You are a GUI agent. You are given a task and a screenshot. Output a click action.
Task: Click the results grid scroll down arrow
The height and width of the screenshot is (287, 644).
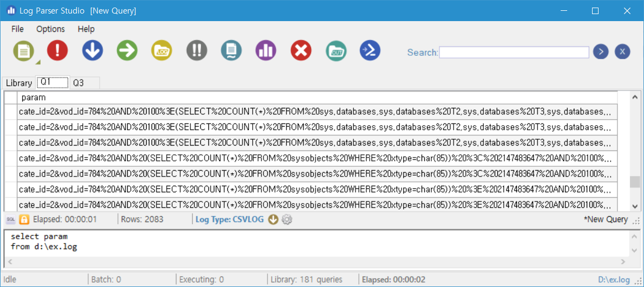click(x=635, y=206)
